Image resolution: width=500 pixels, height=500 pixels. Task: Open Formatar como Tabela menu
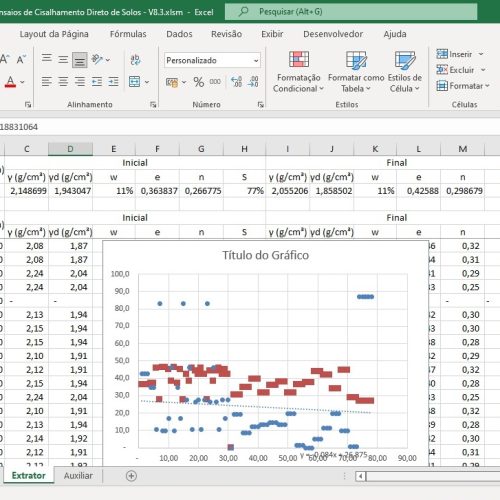[x=356, y=72]
